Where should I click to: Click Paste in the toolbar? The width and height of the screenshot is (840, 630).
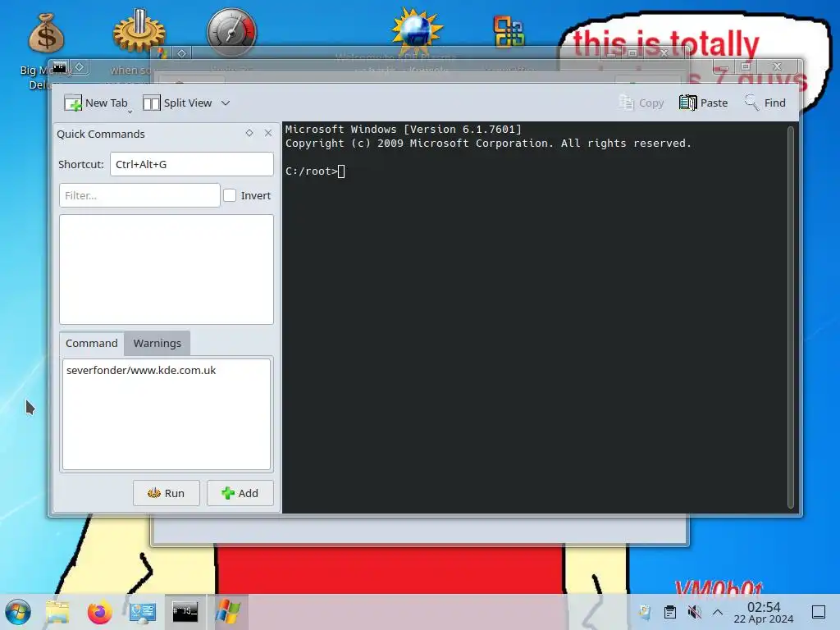pyautogui.click(x=703, y=103)
